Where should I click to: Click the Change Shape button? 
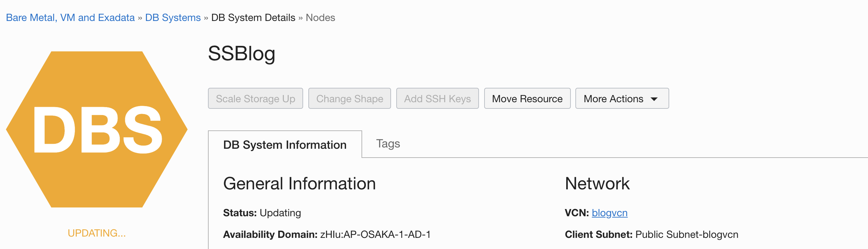(349, 99)
